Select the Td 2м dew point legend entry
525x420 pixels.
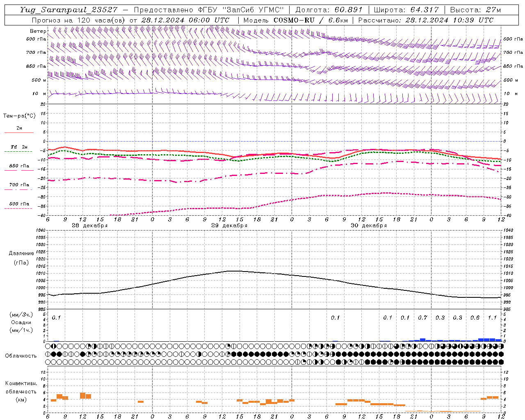(x=19, y=147)
